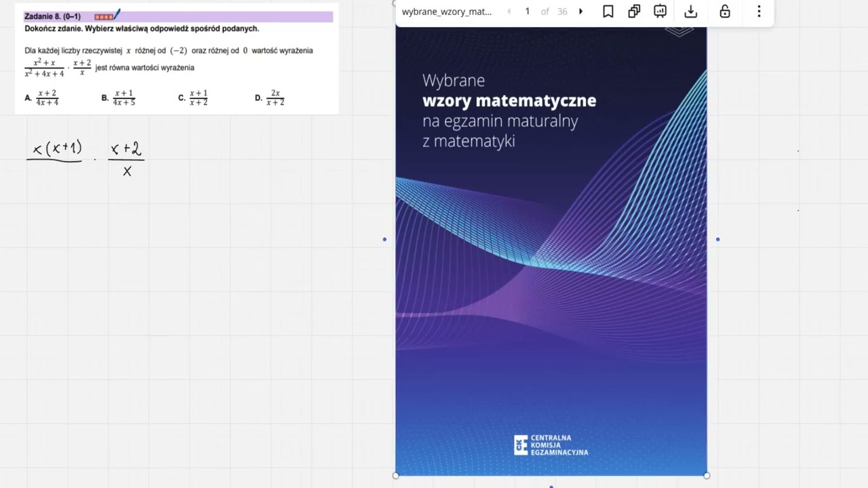This screenshot has height=488, width=868.
Task: Click the copy pages icon in toolbar
Action: 634,12
